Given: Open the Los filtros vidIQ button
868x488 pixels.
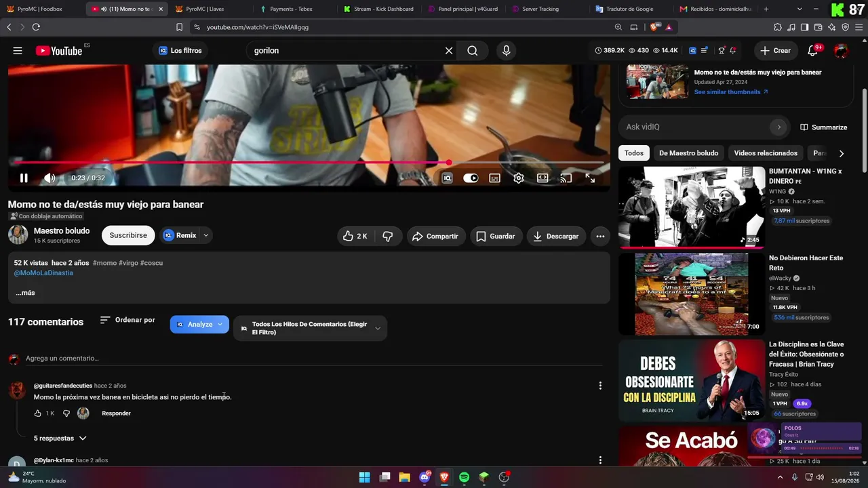Looking at the screenshot, I should 180,51.
